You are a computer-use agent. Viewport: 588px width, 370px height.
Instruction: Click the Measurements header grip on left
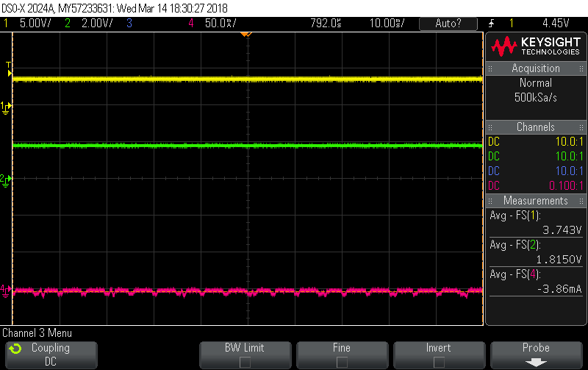[x=490, y=201]
